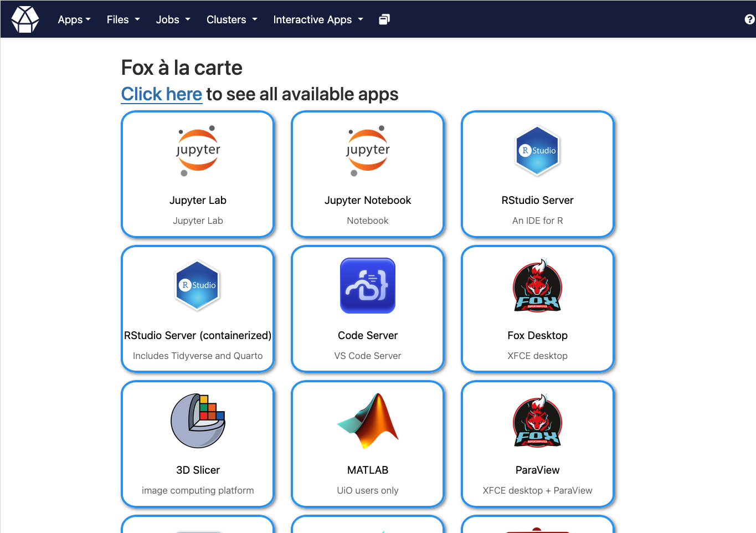
Task: Click the MATLAB peak logo
Action: [x=368, y=421]
